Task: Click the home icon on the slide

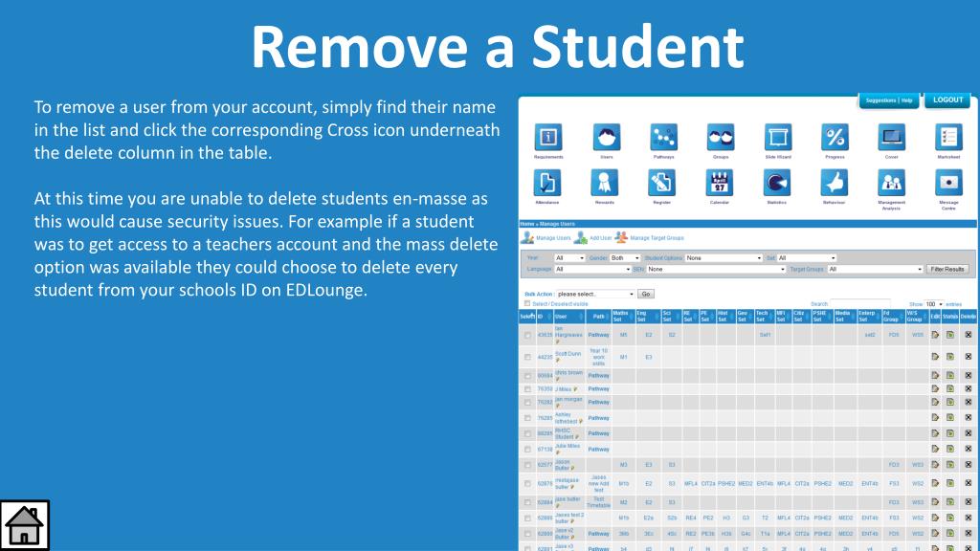Action: [x=24, y=525]
